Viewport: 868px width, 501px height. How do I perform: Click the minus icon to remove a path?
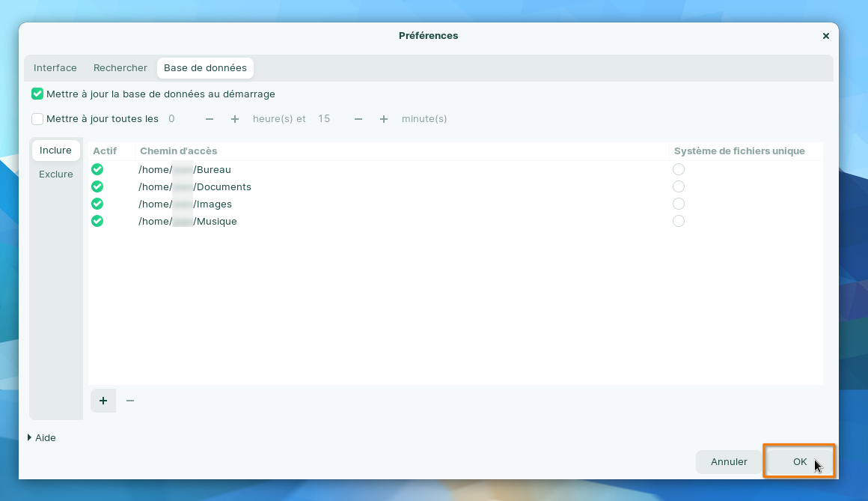pos(130,401)
